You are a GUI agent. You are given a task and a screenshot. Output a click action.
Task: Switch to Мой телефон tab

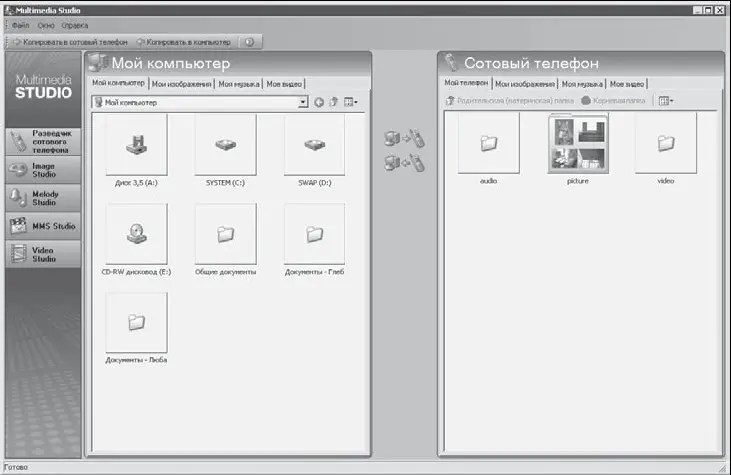pos(466,83)
